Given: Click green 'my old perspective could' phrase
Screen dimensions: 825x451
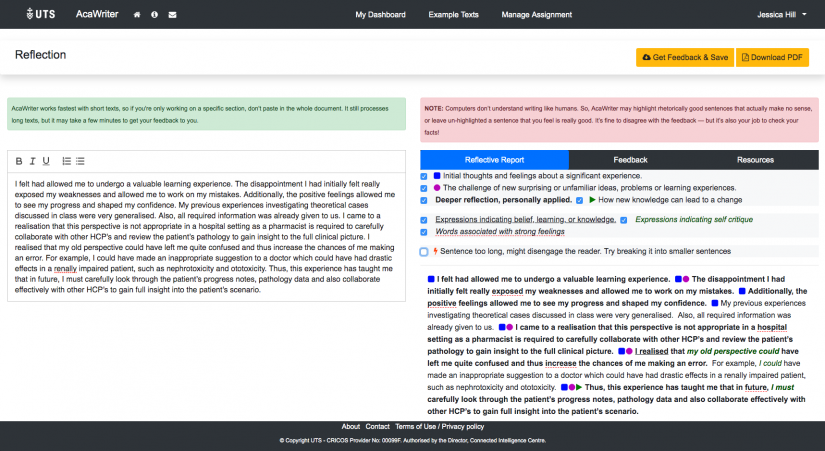Looking at the screenshot, I should [733, 352].
